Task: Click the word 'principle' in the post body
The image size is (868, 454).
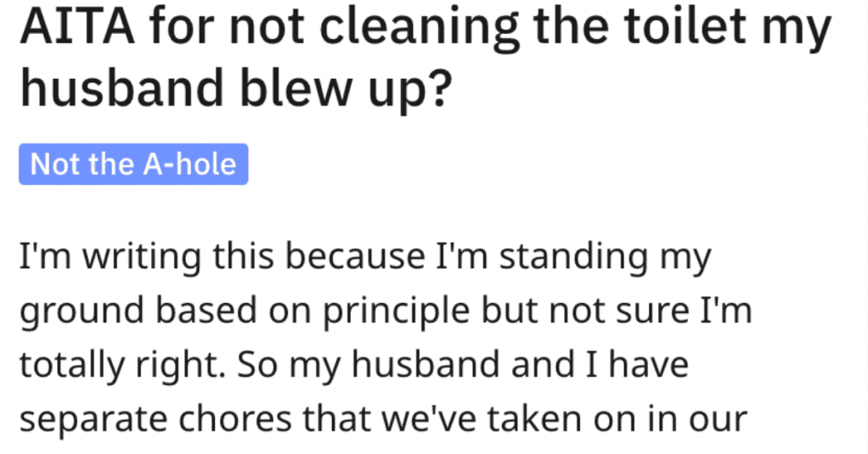Action: pyautogui.click(x=397, y=312)
